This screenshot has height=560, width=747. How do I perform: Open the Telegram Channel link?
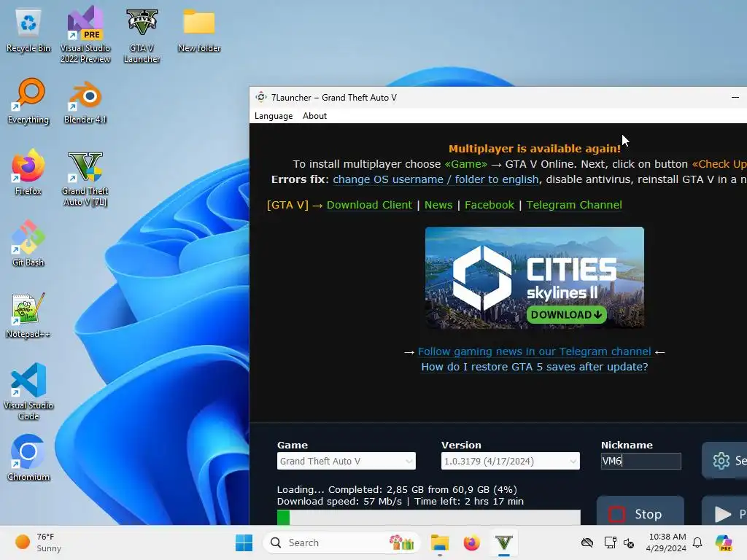tap(574, 205)
